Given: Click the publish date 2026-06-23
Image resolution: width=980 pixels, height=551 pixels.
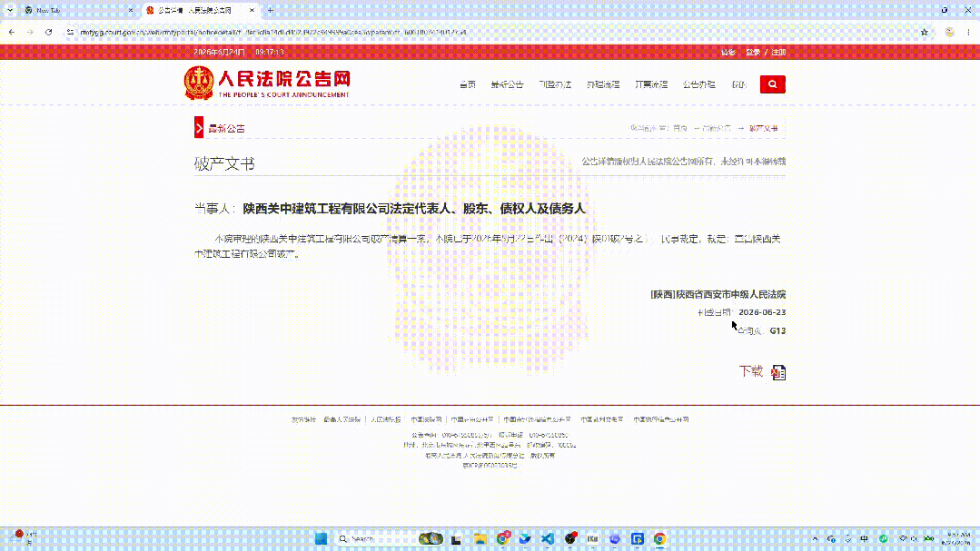Looking at the screenshot, I should [x=762, y=311].
